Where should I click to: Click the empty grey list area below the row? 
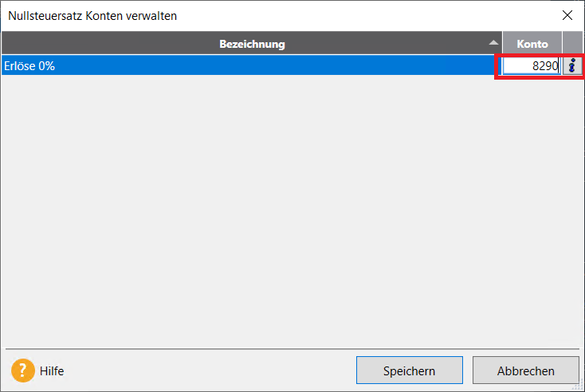tap(291, 209)
